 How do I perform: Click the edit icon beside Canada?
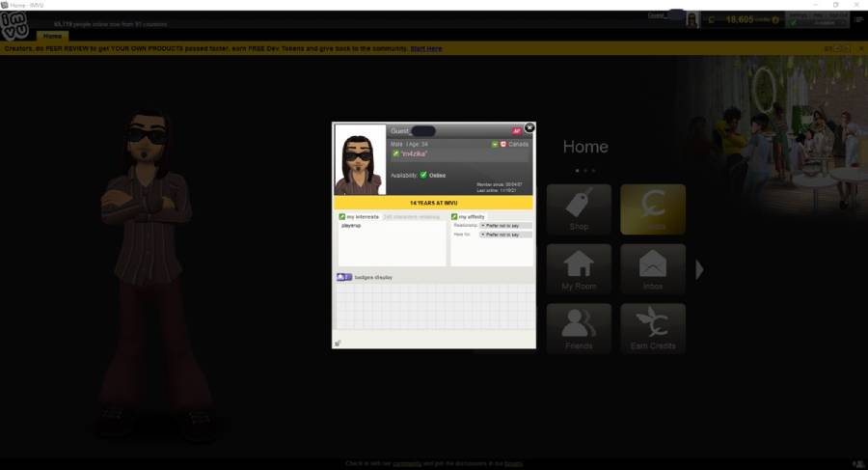click(x=495, y=144)
